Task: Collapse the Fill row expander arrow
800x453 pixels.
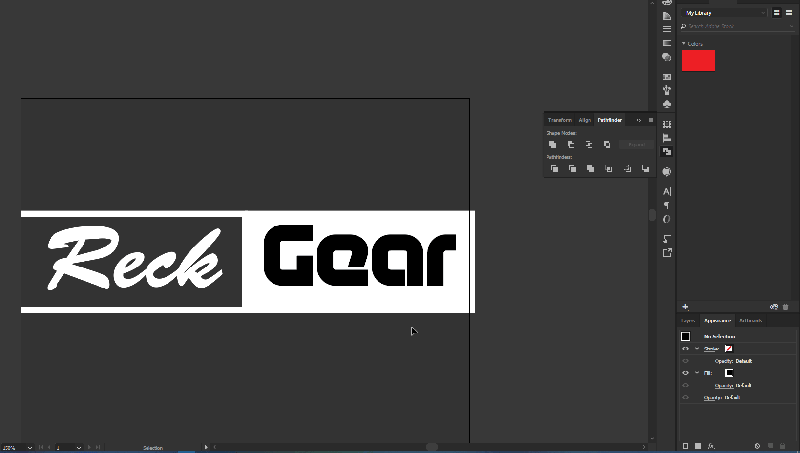Action: tap(697, 373)
